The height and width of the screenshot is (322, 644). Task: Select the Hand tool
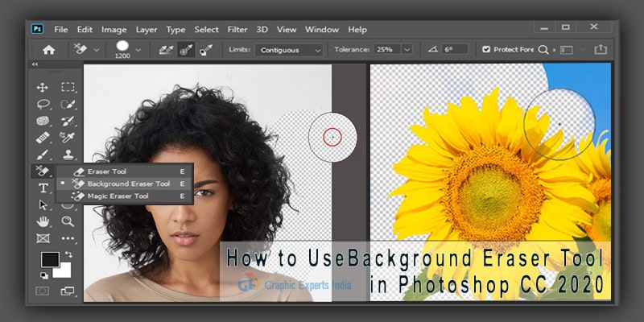tap(43, 222)
